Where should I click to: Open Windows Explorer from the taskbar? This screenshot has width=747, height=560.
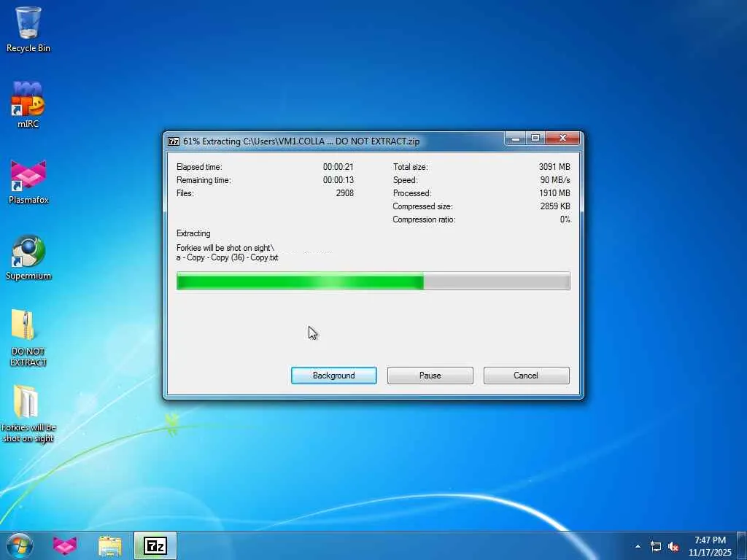tap(110, 545)
